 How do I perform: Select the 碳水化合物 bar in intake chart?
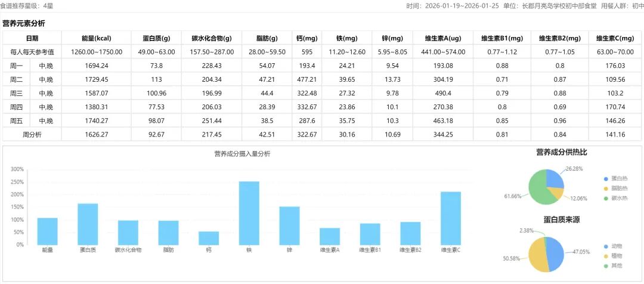pyautogui.click(x=128, y=232)
